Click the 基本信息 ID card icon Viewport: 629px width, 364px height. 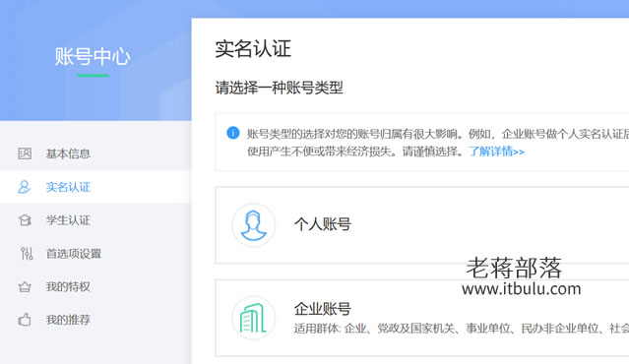(25, 153)
